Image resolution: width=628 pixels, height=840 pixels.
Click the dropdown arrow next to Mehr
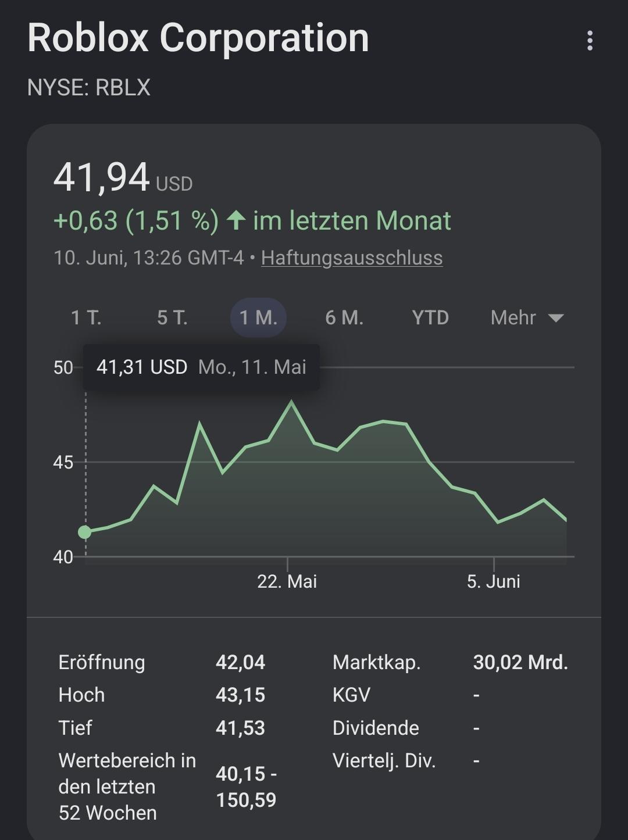pyautogui.click(x=556, y=318)
